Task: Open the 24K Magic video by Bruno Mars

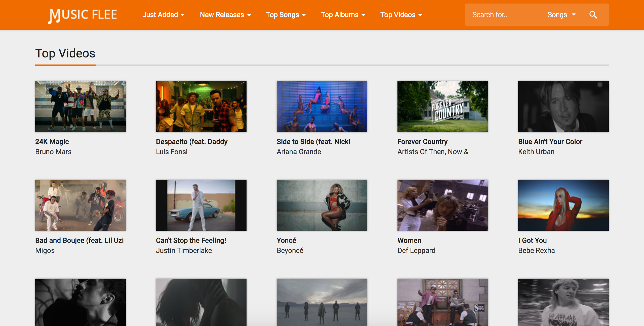Action: coord(80,106)
